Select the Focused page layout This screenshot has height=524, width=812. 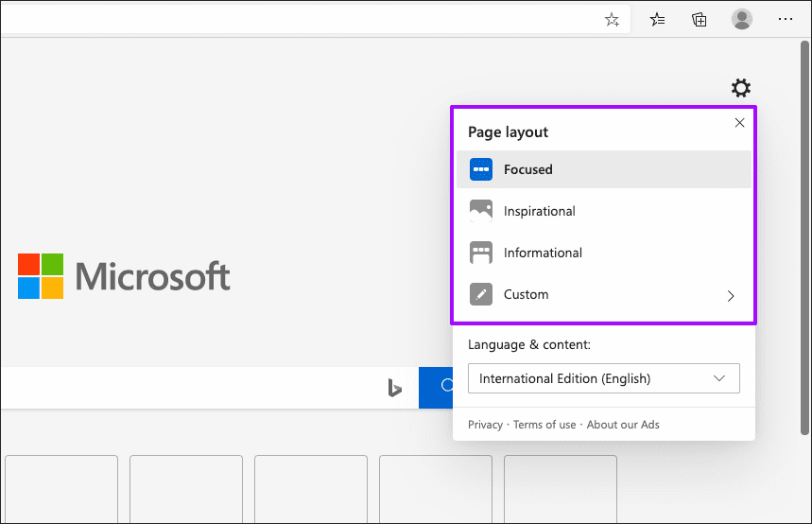click(x=603, y=169)
